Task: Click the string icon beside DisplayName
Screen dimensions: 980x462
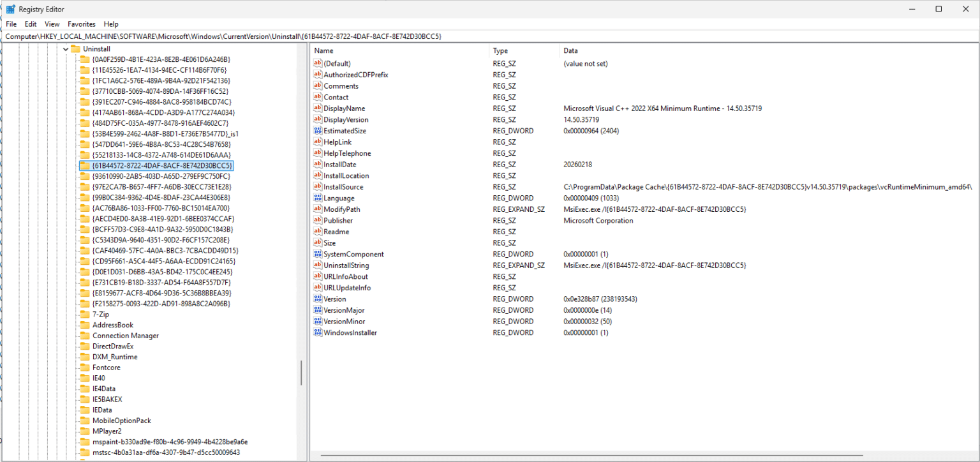Action: (318, 108)
